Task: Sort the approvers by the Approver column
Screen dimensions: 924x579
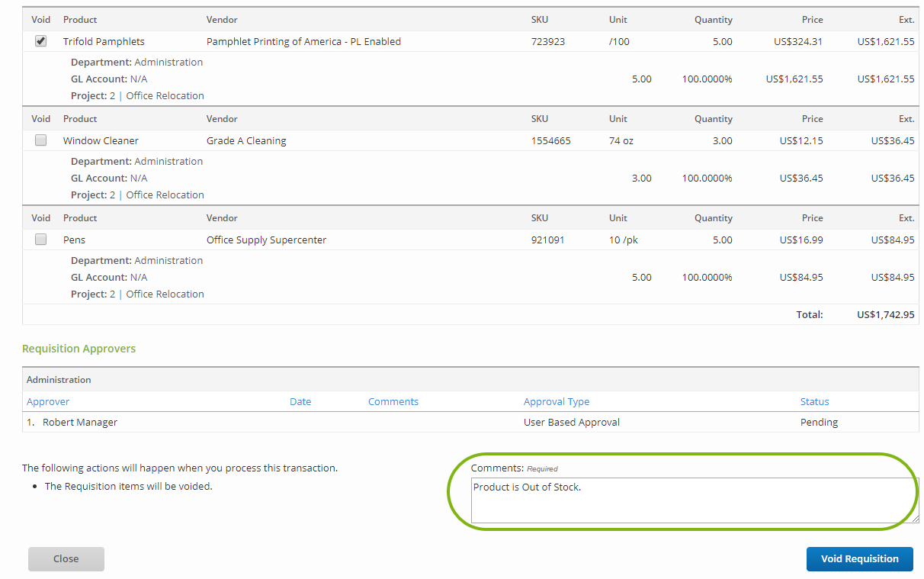Action: pos(47,401)
